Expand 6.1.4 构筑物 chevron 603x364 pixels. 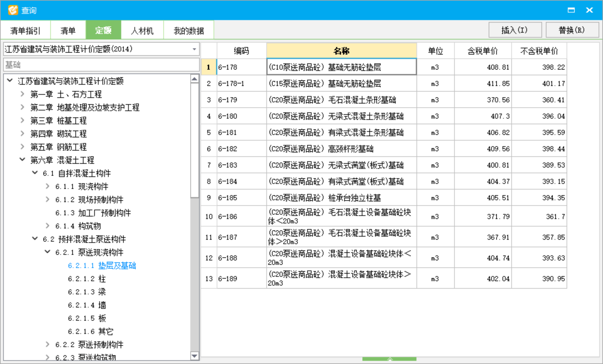point(47,226)
